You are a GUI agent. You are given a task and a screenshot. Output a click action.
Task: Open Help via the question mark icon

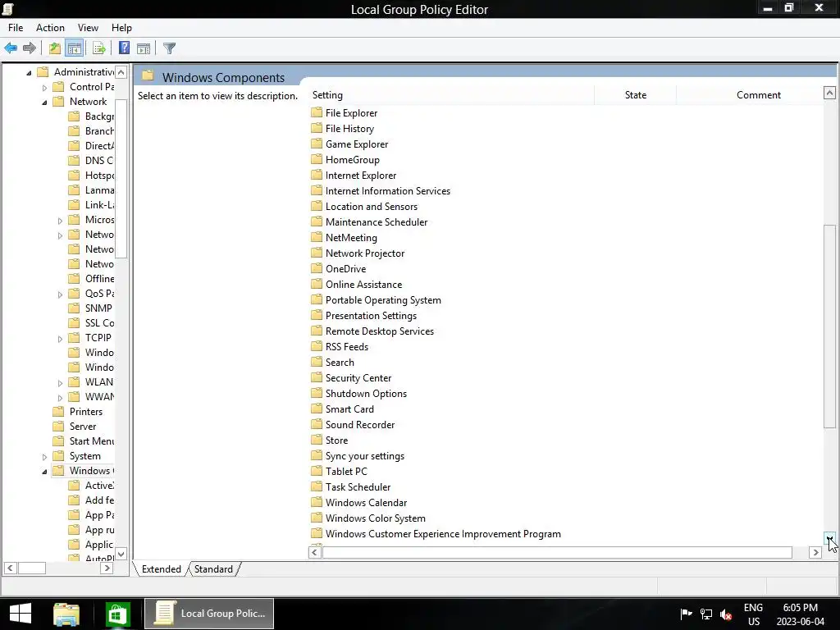(x=124, y=48)
